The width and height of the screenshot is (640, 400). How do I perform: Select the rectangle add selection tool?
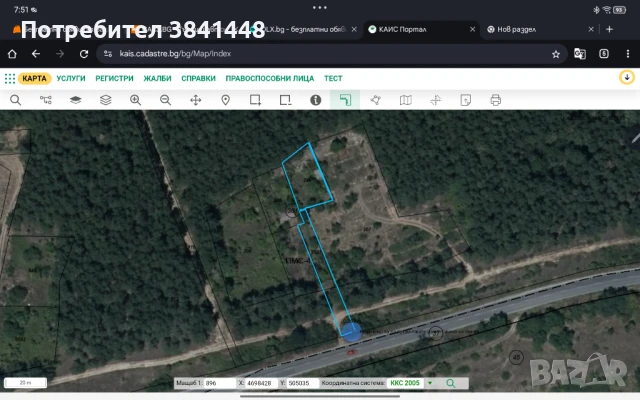coord(256,100)
